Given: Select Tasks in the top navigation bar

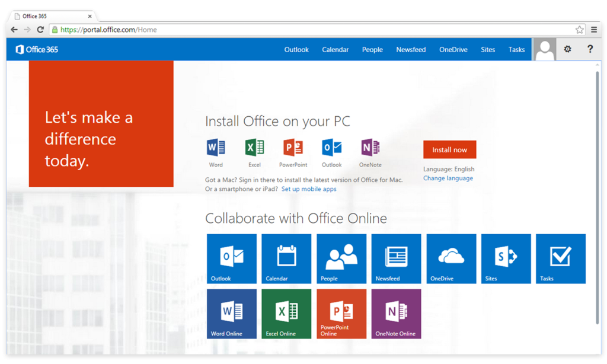Looking at the screenshot, I should [516, 50].
